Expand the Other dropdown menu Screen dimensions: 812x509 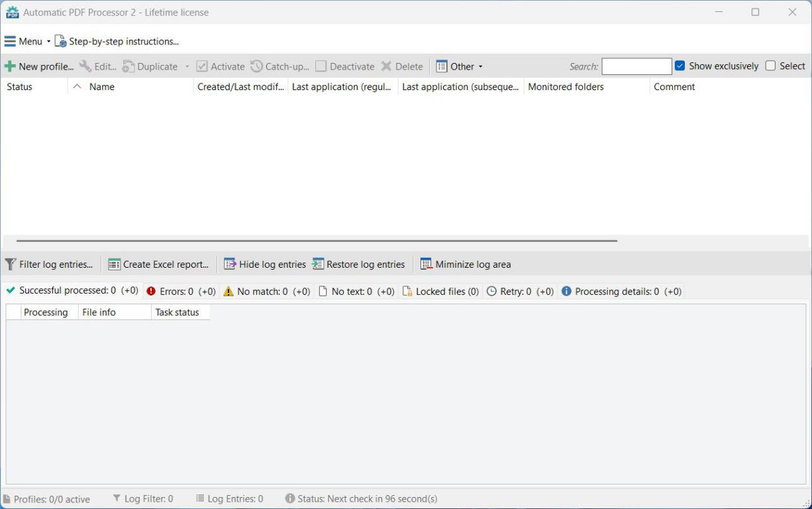[460, 66]
